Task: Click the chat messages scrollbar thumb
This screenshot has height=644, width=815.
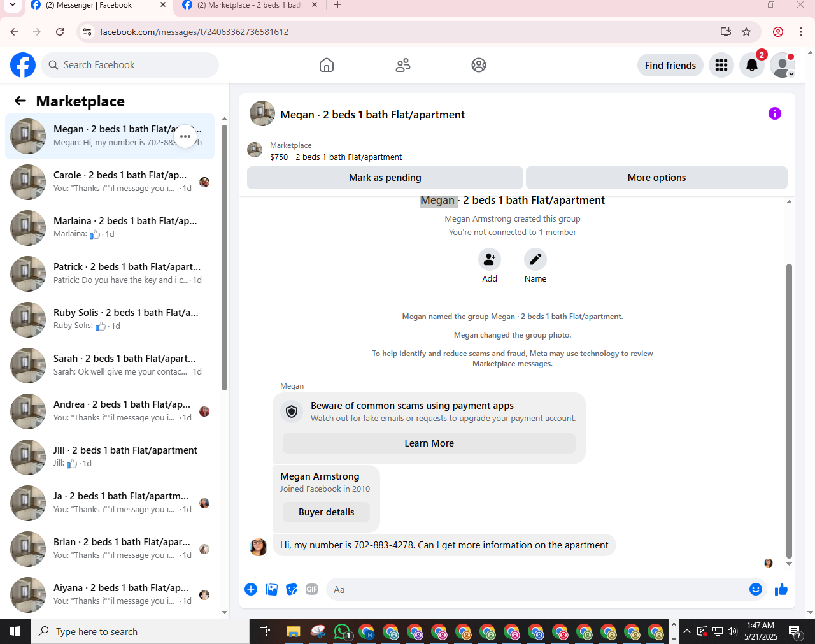Action: tap(790, 411)
